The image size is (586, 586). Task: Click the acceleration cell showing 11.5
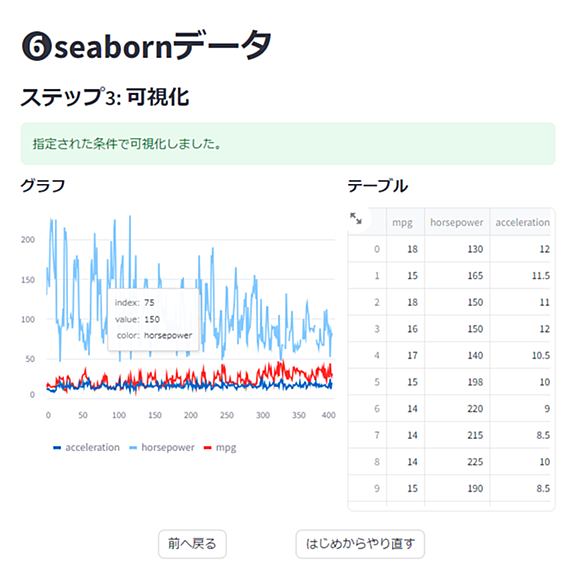pyautogui.click(x=522, y=275)
